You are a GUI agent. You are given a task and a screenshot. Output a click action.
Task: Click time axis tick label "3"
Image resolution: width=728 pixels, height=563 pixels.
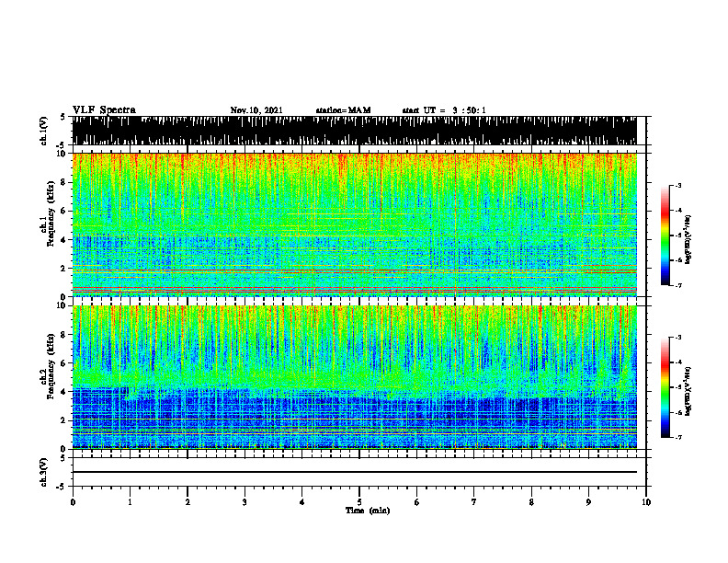[x=245, y=502]
